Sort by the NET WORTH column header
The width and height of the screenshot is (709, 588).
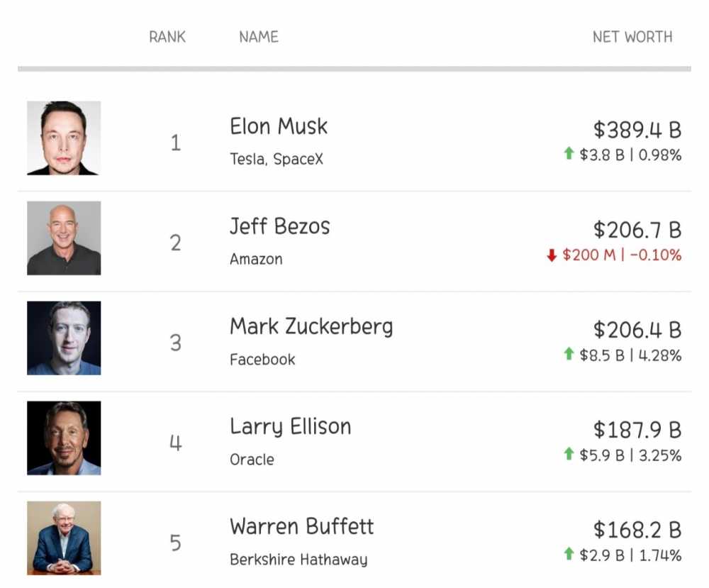click(x=632, y=37)
